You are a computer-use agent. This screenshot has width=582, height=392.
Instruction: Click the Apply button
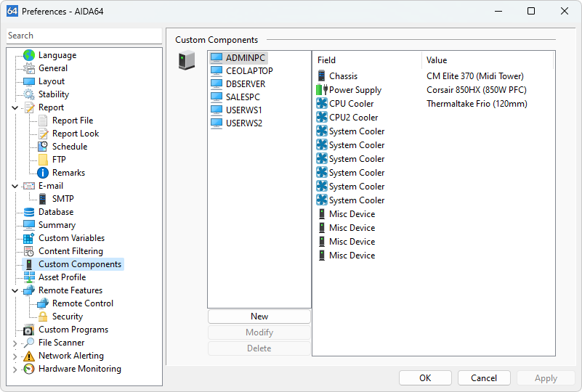point(546,378)
